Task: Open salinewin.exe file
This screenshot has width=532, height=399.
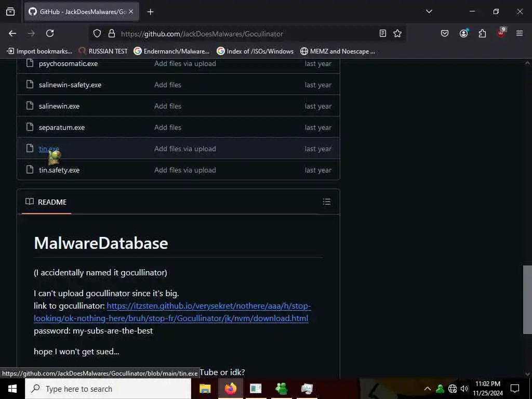Action: tap(59, 106)
